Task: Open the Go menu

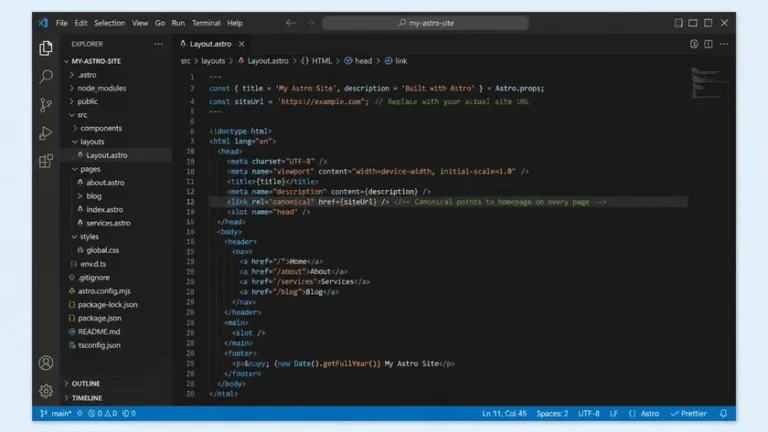Action: pyautogui.click(x=160, y=23)
